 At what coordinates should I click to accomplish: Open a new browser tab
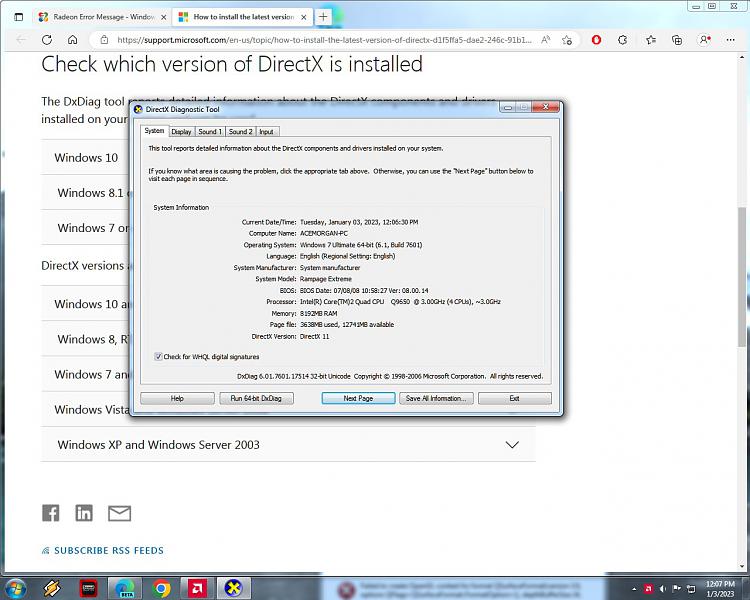(323, 17)
